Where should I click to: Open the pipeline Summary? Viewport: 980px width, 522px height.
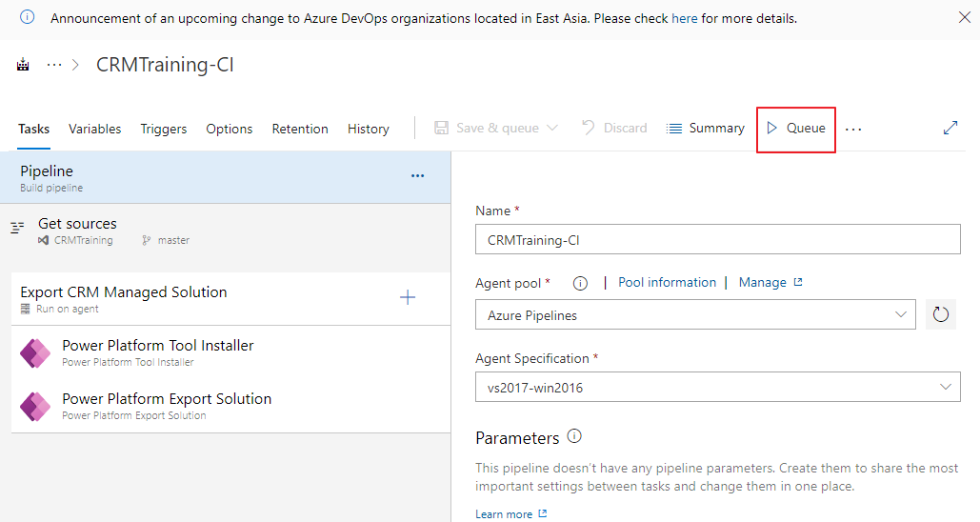pyautogui.click(x=706, y=129)
